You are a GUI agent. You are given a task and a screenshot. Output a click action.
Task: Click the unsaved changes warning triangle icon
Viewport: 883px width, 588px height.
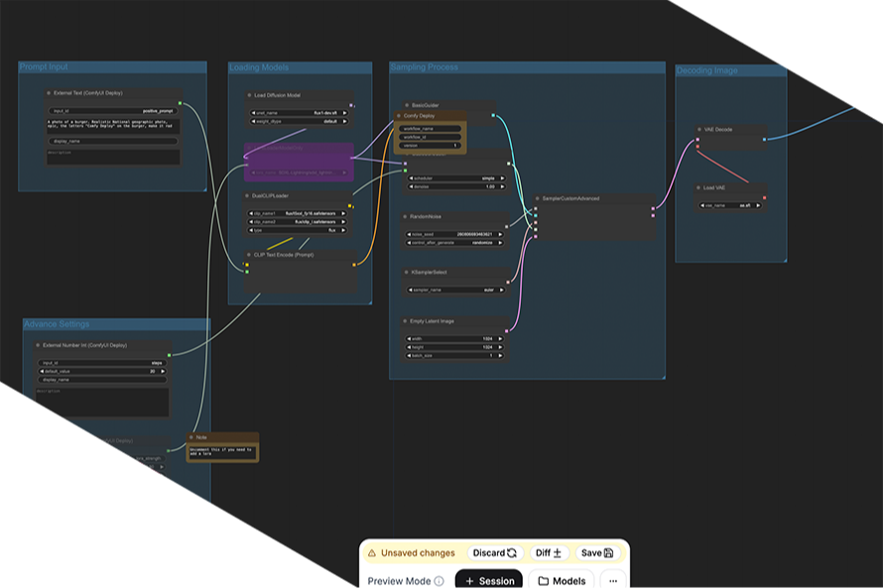(x=373, y=552)
